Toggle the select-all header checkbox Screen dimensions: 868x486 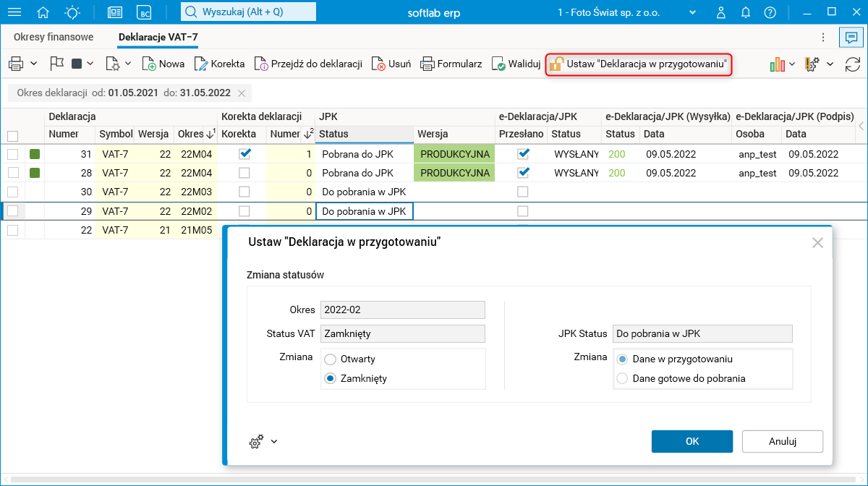[x=12, y=136]
